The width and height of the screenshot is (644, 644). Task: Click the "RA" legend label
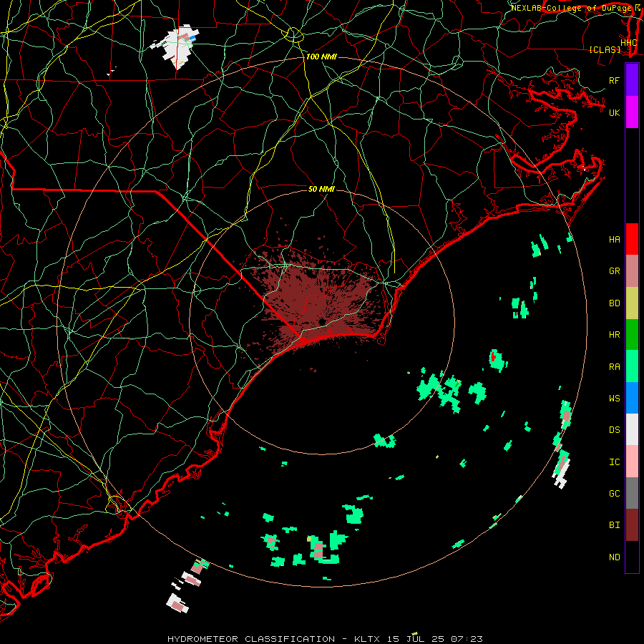(x=614, y=367)
